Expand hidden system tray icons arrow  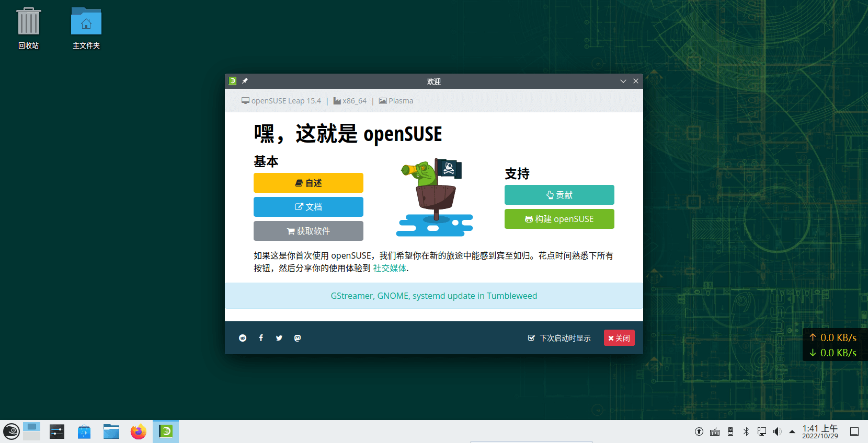[792, 432]
